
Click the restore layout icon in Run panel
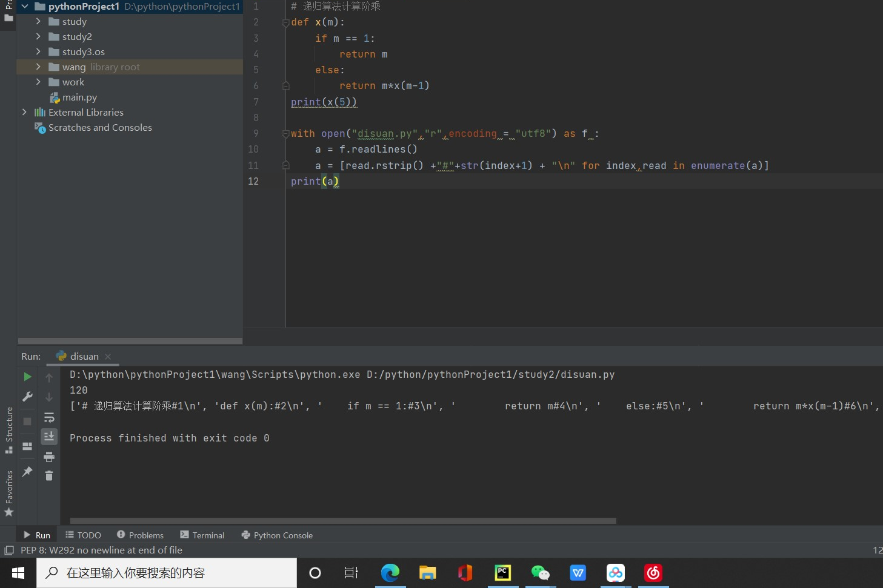click(x=27, y=446)
